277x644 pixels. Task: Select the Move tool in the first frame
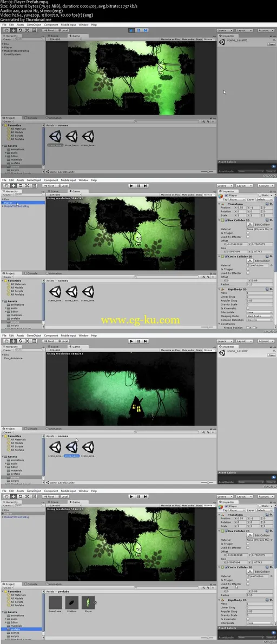(14, 30)
